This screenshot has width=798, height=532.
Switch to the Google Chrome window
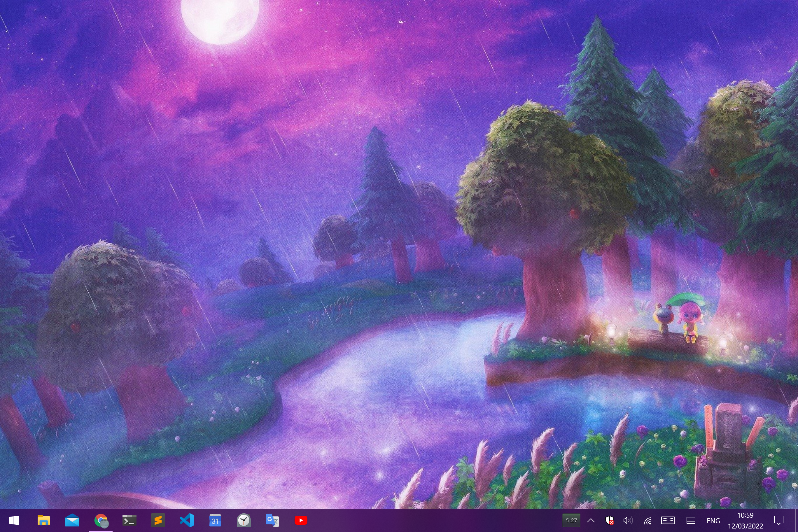(x=101, y=520)
